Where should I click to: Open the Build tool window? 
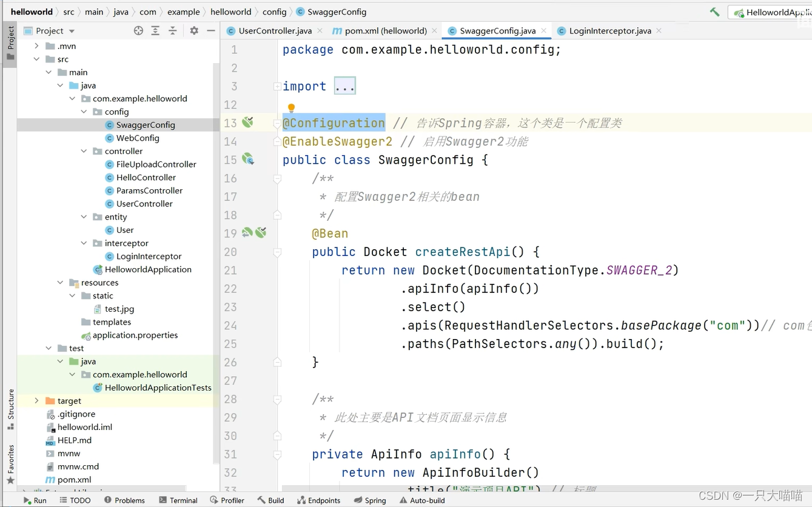click(270, 500)
